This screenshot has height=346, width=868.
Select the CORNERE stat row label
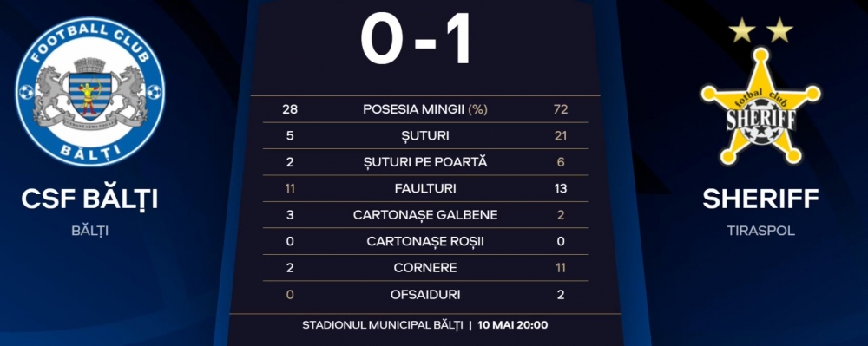(x=425, y=268)
